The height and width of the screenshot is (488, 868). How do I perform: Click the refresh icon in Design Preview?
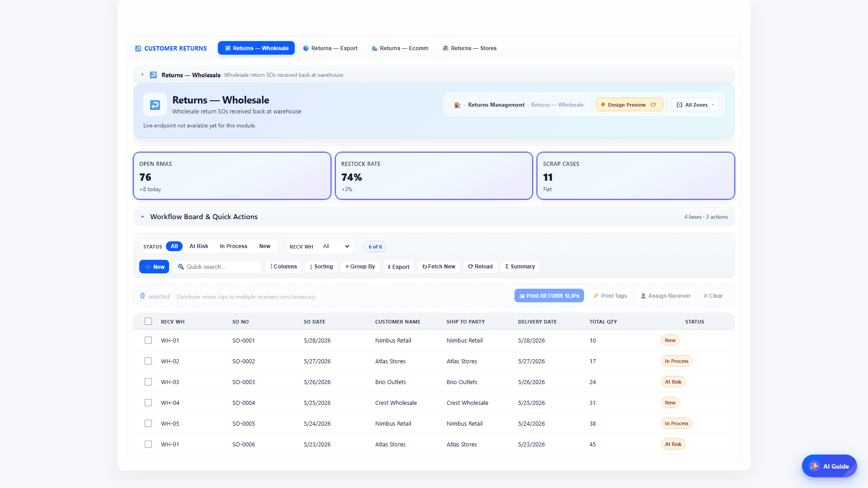click(x=653, y=105)
